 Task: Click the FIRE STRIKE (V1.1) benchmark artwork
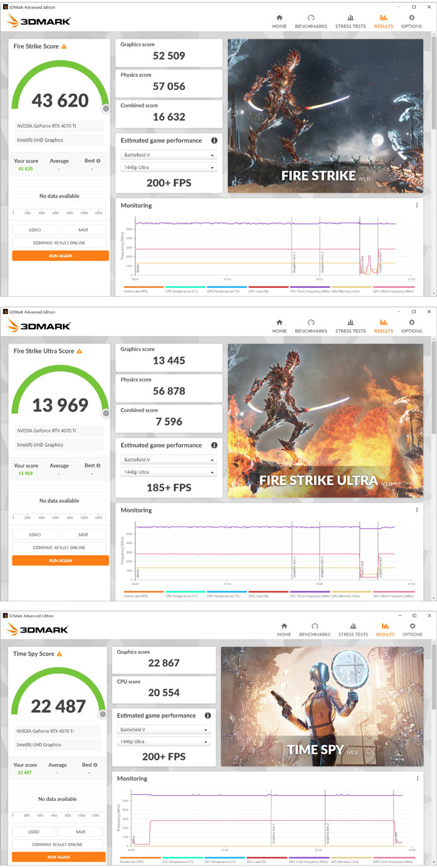[x=325, y=116]
